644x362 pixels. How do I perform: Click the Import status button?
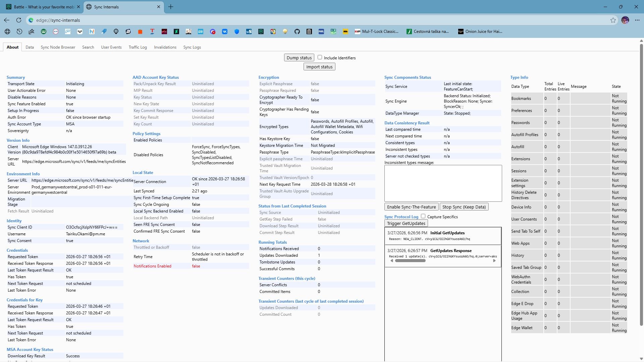(319, 67)
